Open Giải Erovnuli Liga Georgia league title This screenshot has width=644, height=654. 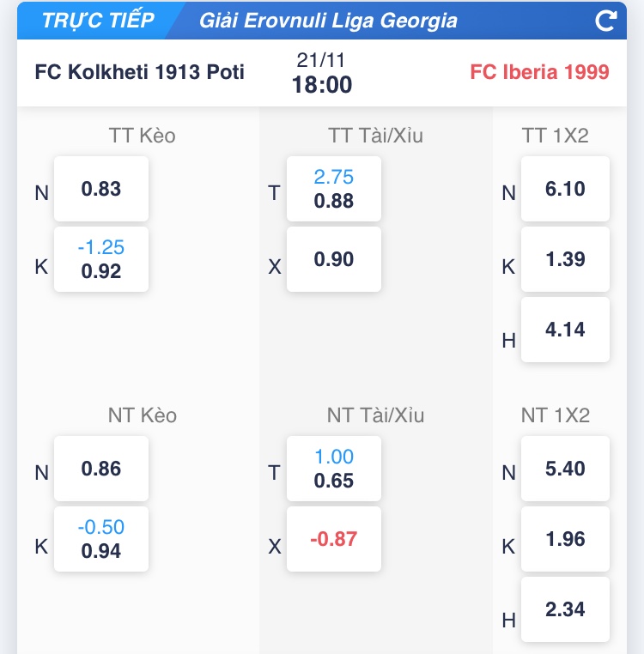click(x=328, y=21)
